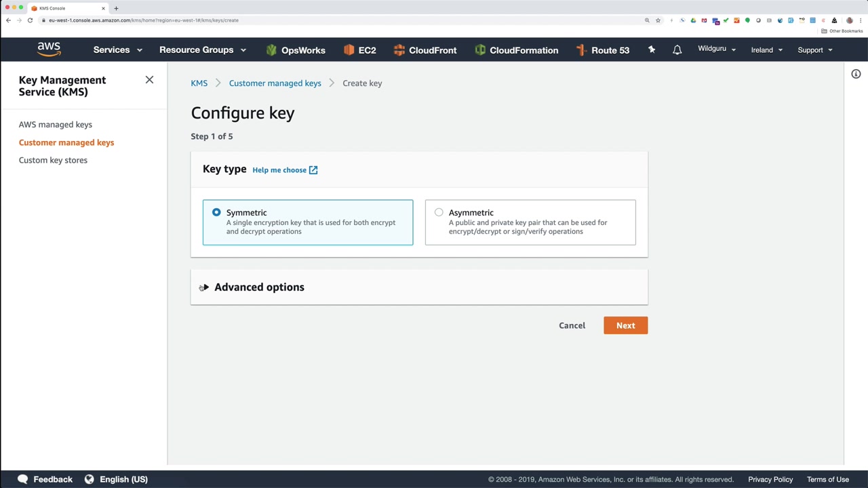
Task: Click the orange Next button
Action: coord(625,325)
